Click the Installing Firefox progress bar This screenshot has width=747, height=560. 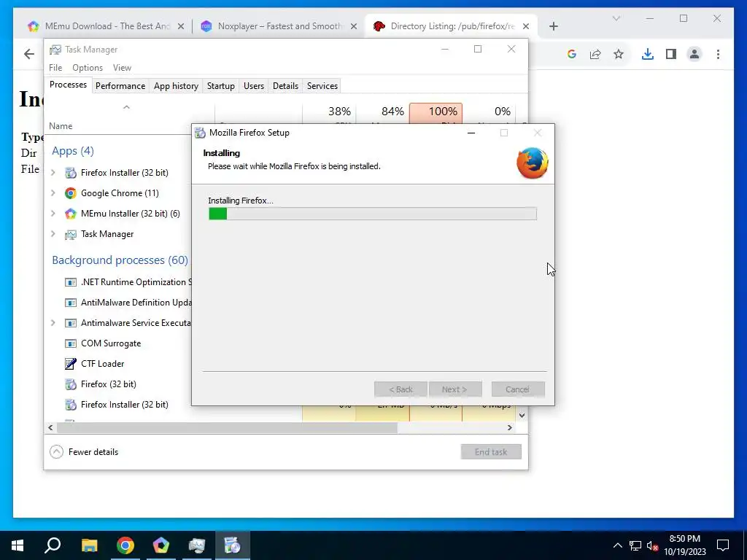point(373,214)
